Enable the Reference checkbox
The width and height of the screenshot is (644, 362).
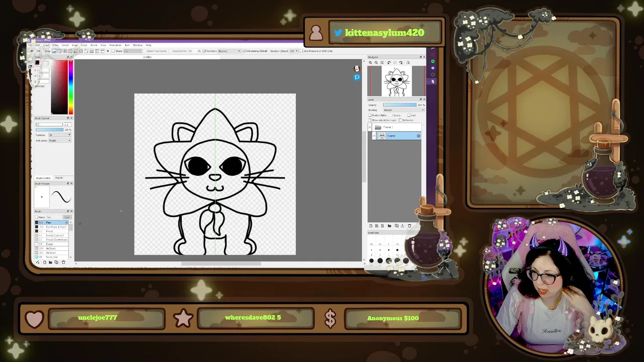click(400, 120)
